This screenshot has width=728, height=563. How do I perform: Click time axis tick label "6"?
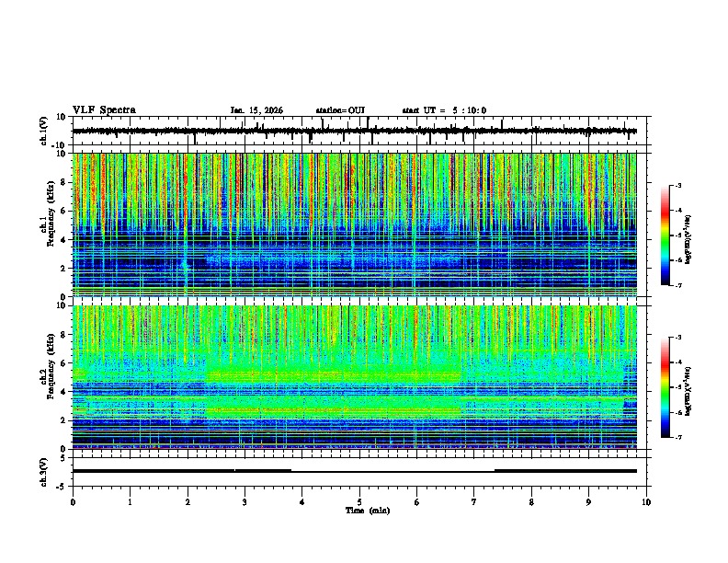416,502
